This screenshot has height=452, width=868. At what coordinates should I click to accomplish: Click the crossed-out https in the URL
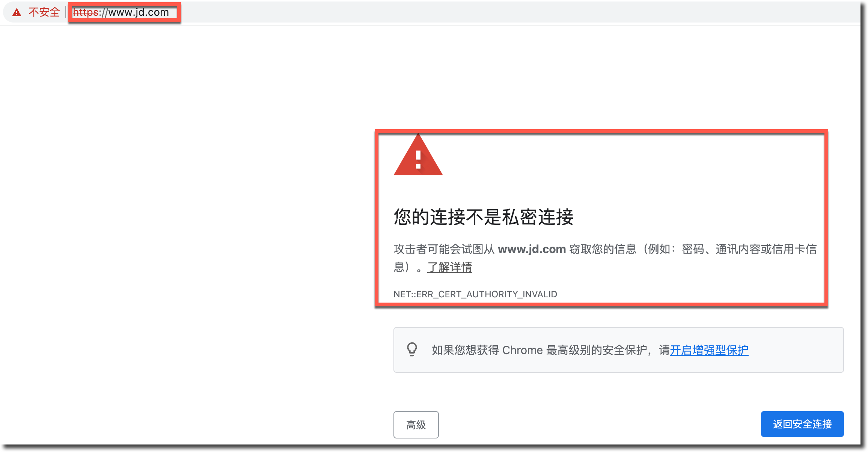[x=86, y=12]
